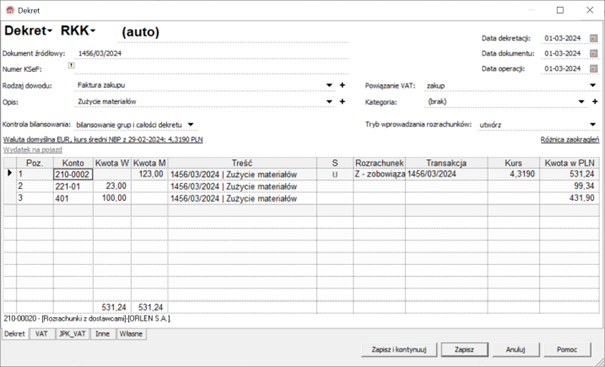This screenshot has height=367, width=605.
Task: Add new Rodzaj dowodu with plus icon
Action: point(342,85)
